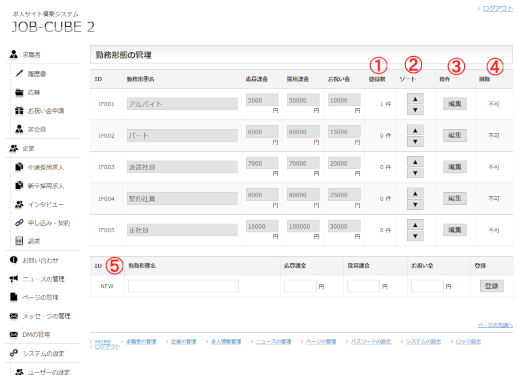Focus the new 採用課金 input field
518x375 pixels.
tap(363, 286)
